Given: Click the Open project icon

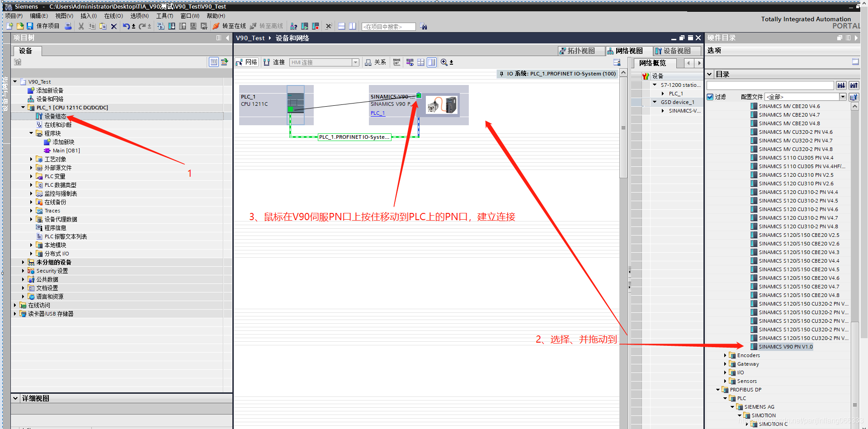Looking at the screenshot, I should pyautogui.click(x=20, y=26).
